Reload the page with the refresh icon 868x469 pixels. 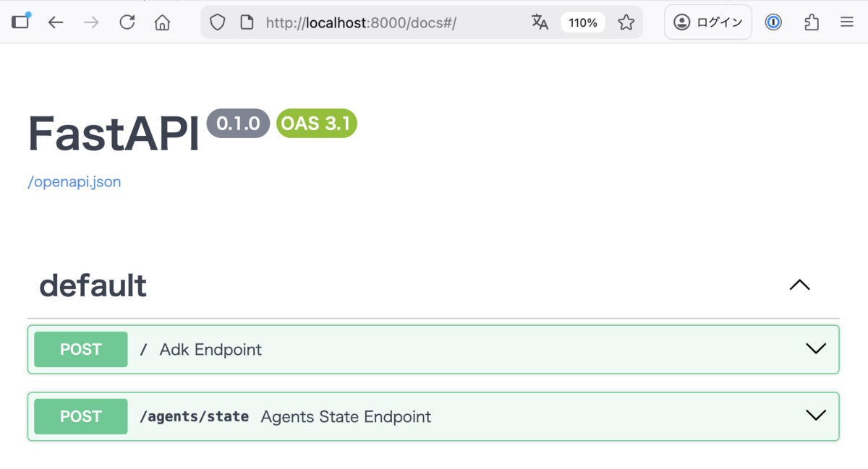tap(127, 22)
